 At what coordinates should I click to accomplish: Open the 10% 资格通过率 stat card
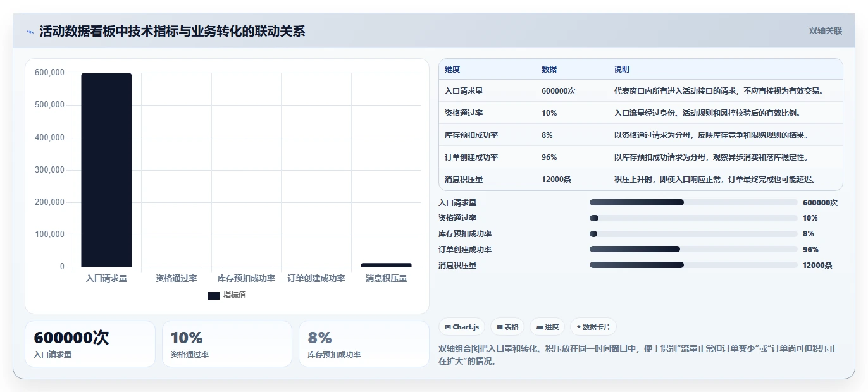click(227, 344)
